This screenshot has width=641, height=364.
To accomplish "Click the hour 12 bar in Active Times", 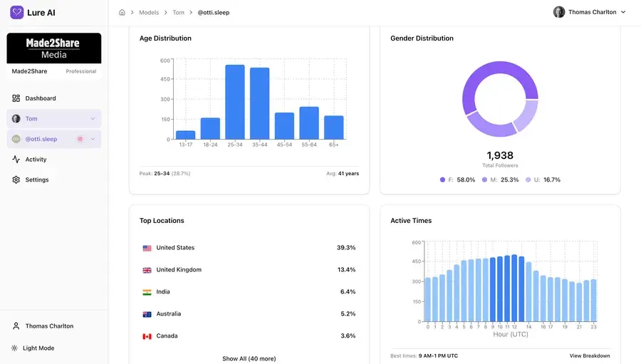I will coord(514,288).
